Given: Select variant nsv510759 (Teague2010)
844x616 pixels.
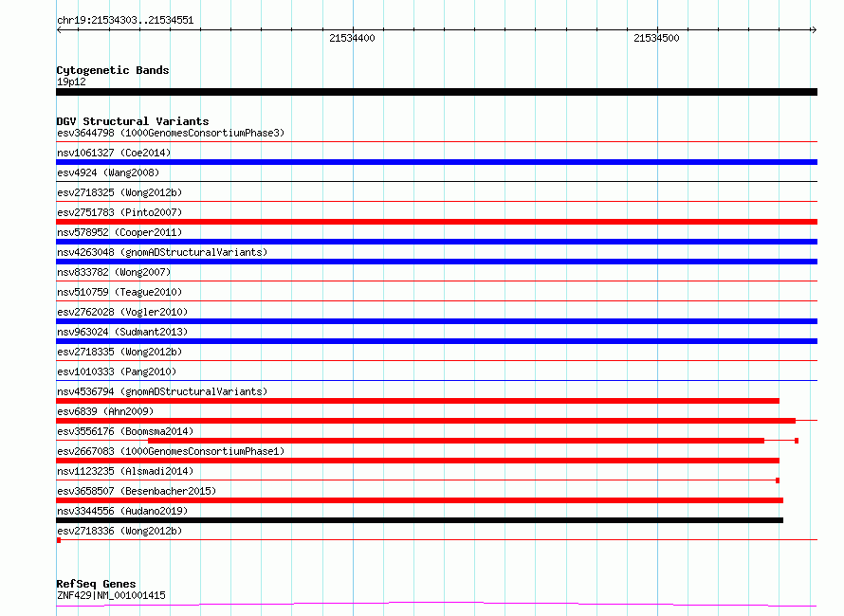Looking at the screenshot, I should click(x=119, y=292).
